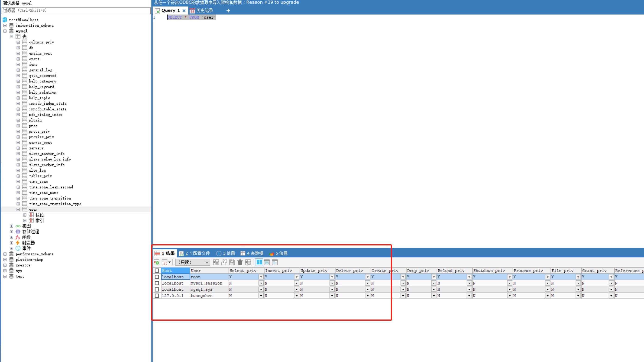
Task: Switch to grid view icon
Action: tap(259, 262)
